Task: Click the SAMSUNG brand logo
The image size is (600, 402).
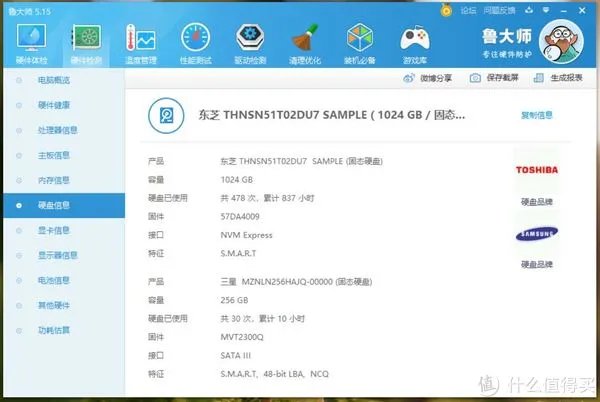Action: 537,233
